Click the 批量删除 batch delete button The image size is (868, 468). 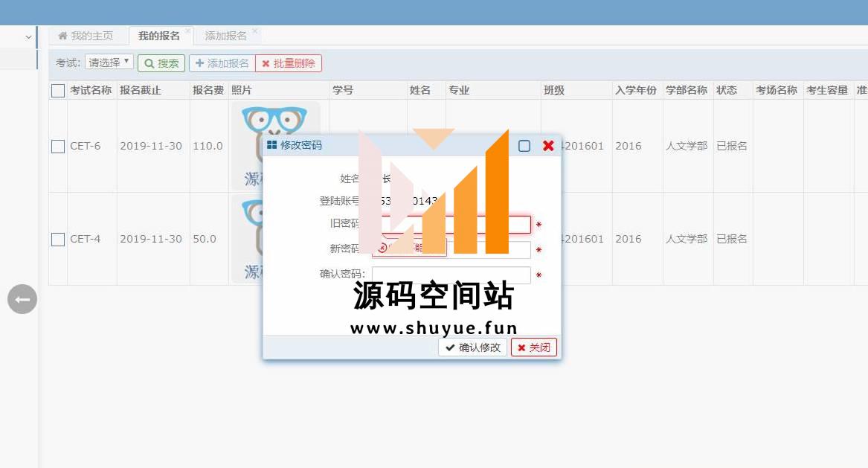click(x=289, y=63)
